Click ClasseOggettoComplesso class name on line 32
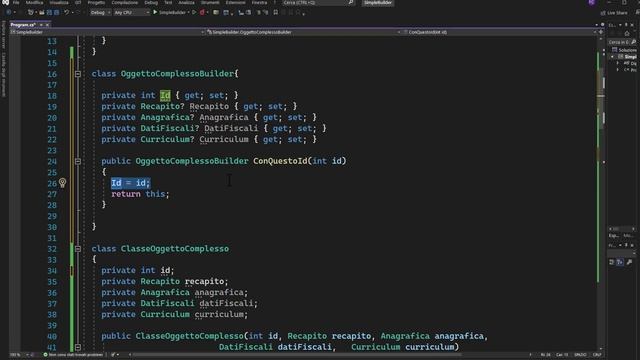640x360 pixels. [x=175, y=249]
